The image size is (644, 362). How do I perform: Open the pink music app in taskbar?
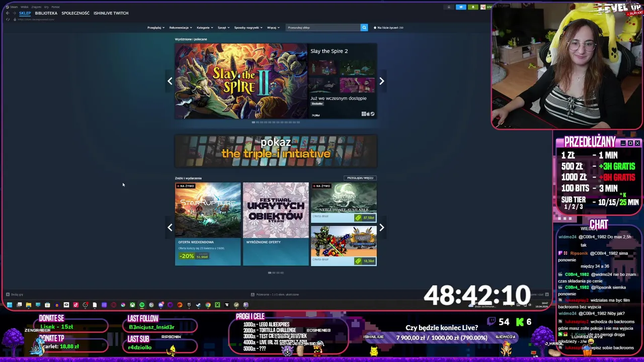[x=75, y=305]
